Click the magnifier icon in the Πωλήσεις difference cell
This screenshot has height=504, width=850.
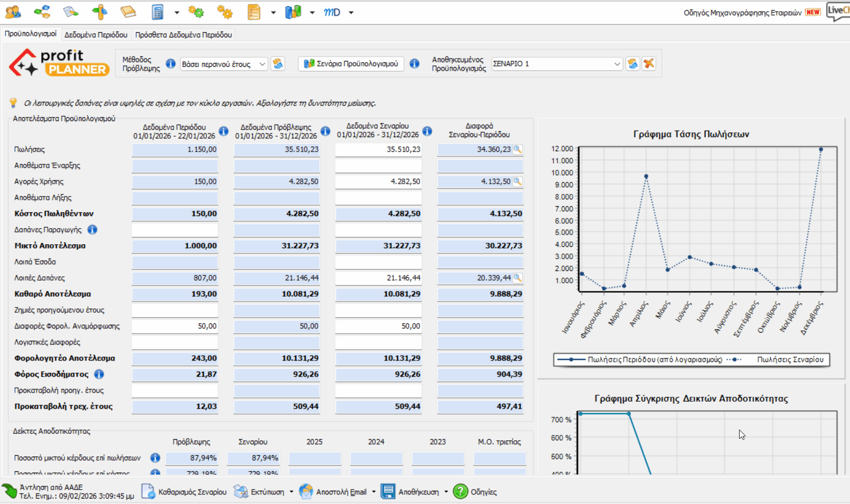pos(517,149)
